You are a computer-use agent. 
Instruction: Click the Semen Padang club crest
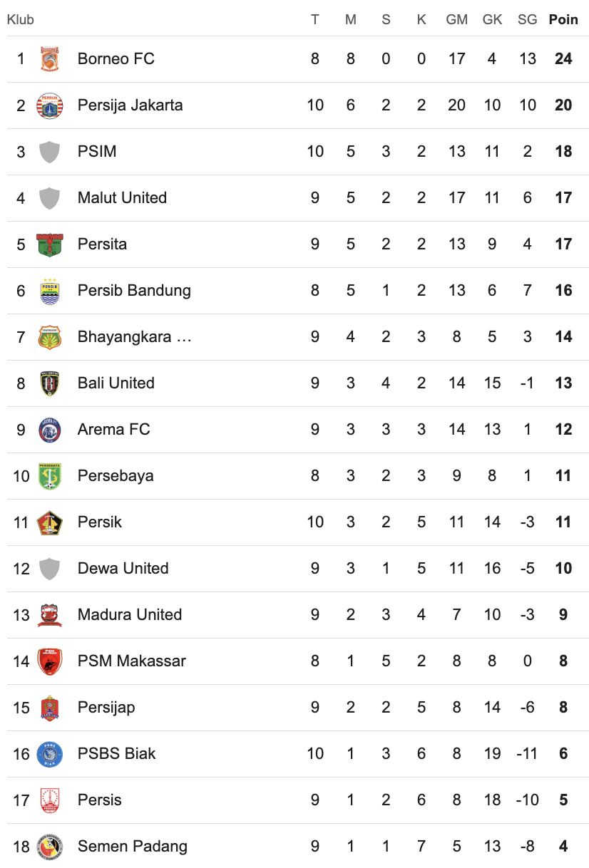[49, 847]
